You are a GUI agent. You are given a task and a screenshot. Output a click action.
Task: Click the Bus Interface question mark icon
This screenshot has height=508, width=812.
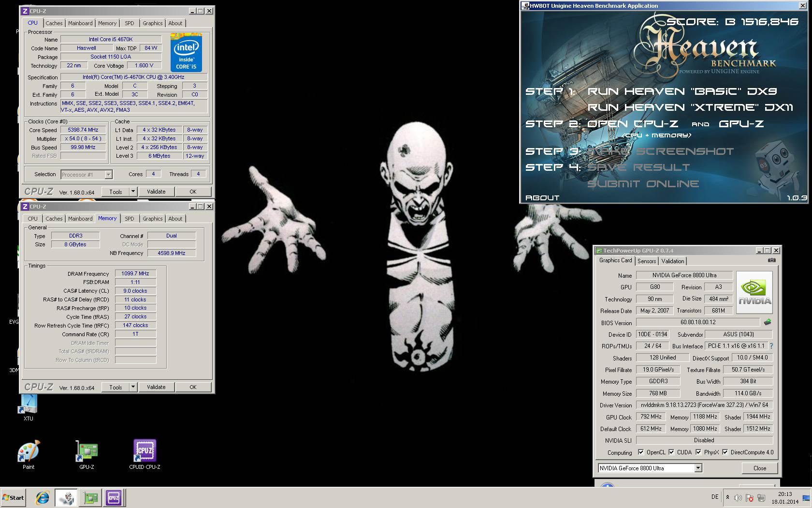[771, 346]
